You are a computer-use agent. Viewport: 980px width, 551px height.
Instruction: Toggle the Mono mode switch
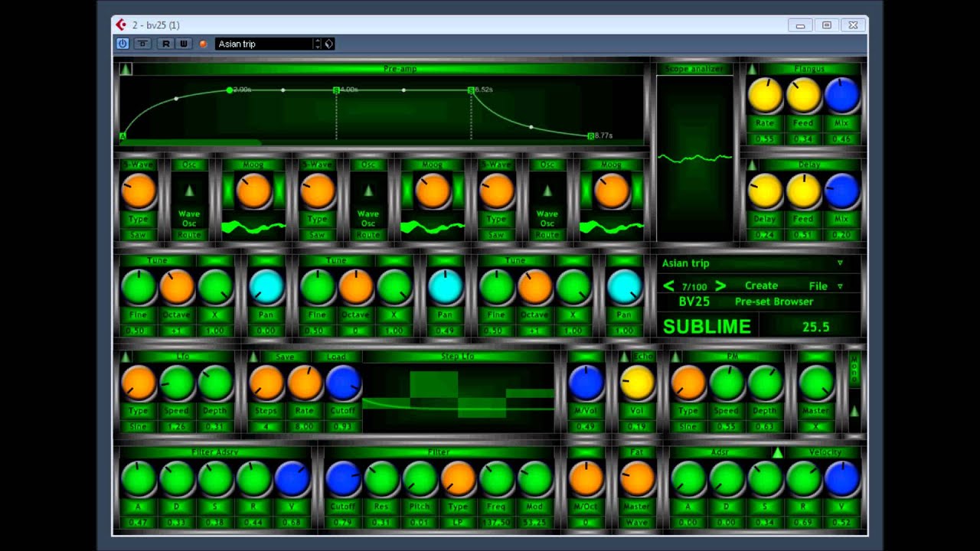click(854, 371)
